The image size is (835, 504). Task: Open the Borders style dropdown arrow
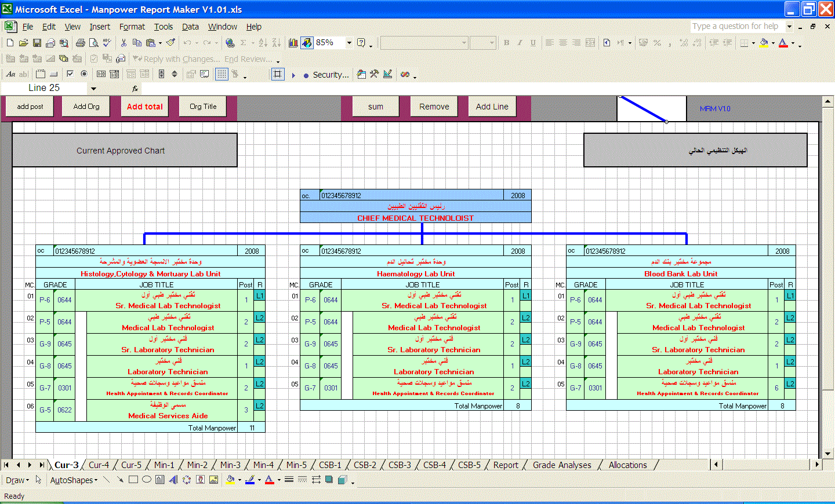coord(753,43)
